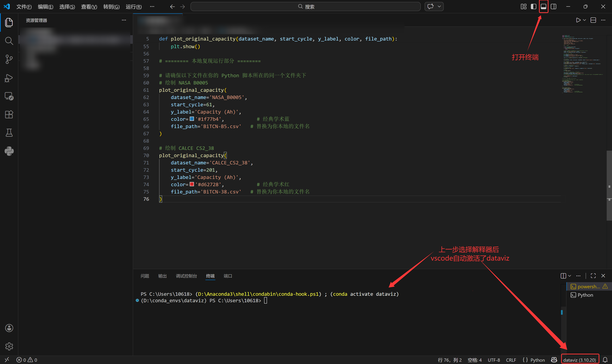Open the Run and Debug view
Viewport: 612px width, 364px height.
click(x=9, y=78)
